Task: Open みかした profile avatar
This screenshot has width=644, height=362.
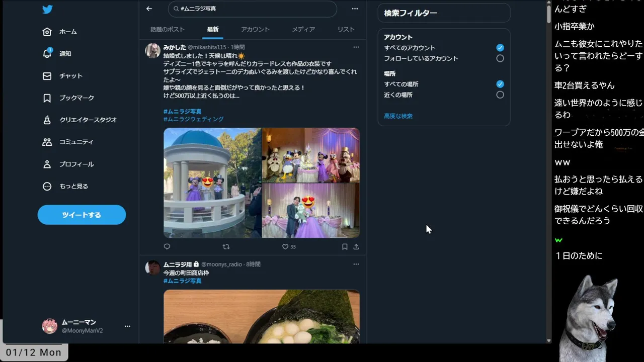Action: [153, 50]
